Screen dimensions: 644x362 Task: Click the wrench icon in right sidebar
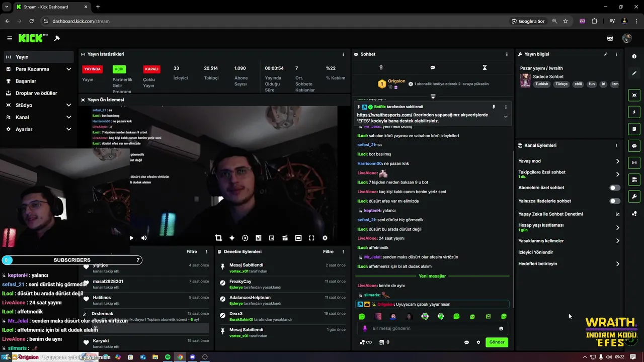pyautogui.click(x=634, y=197)
